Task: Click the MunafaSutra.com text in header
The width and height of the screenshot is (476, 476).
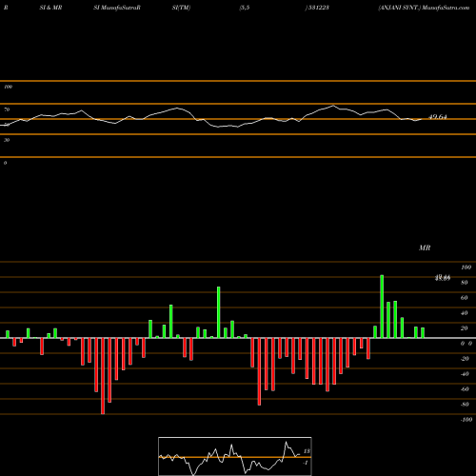Action: click(446, 8)
